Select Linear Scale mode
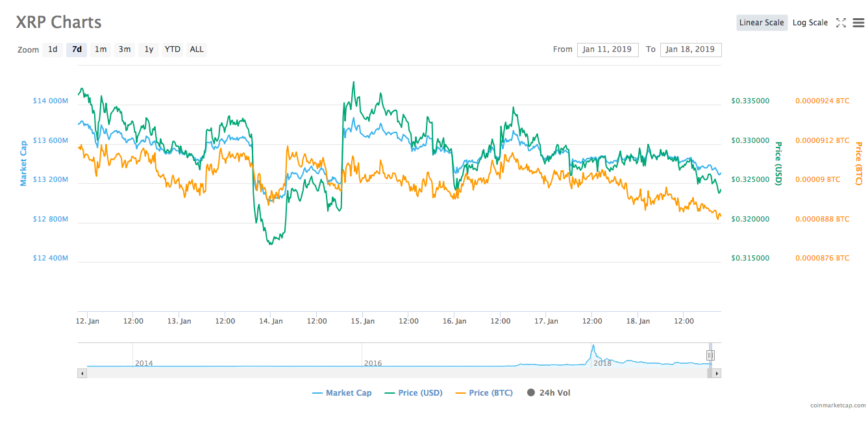The height and width of the screenshot is (421, 868). coord(762,22)
